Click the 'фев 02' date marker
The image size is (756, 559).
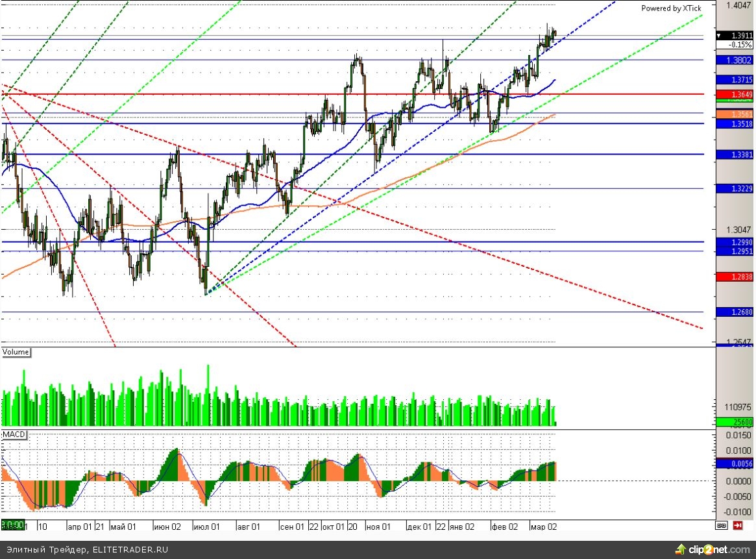pos(505,526)
